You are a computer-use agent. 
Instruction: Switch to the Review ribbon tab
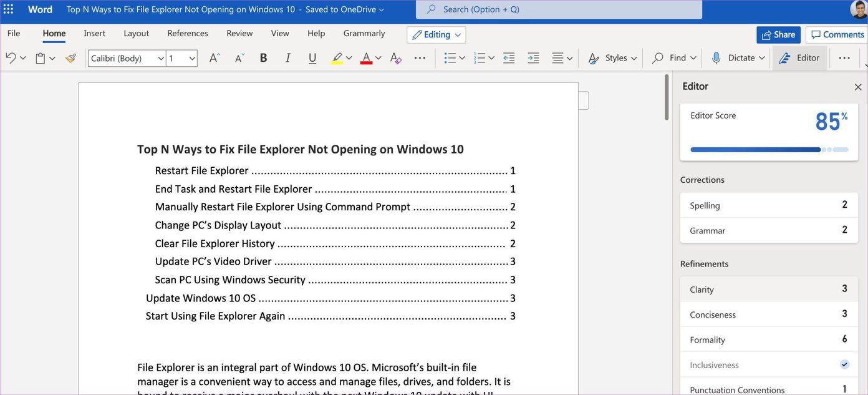[239, 32]
